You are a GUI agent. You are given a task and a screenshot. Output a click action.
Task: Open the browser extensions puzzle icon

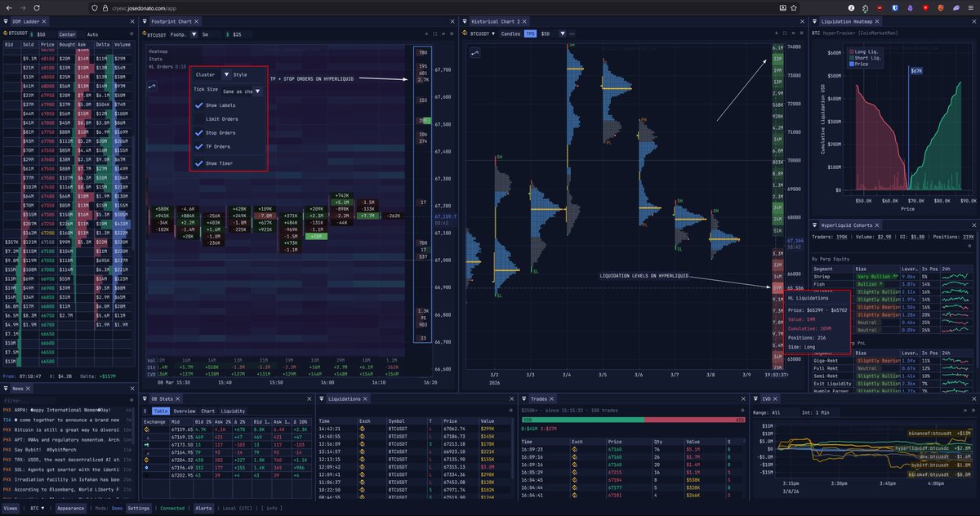tap(865, 7)
